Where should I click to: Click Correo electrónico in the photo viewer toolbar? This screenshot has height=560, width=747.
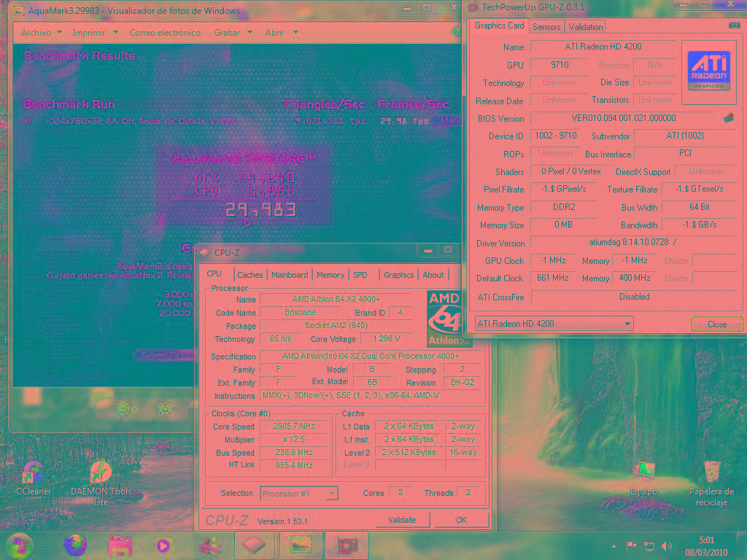(166, 32)
